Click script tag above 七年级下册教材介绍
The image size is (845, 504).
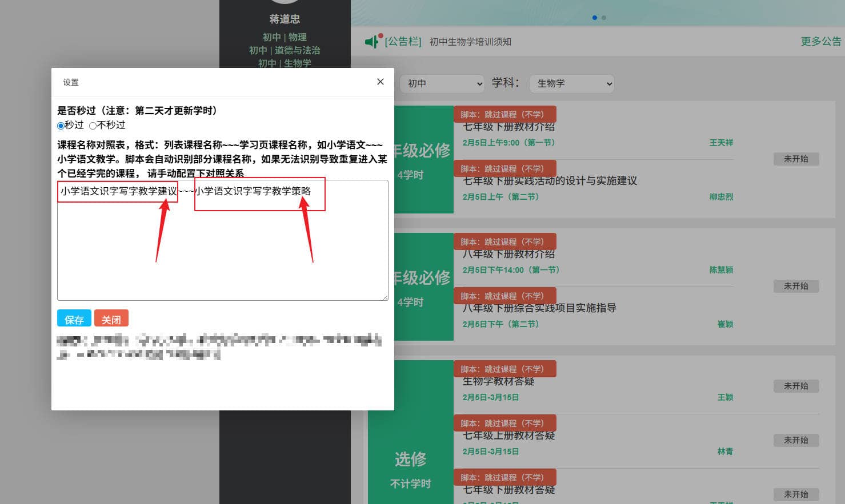pyautogui.click(x=502, y=114)
